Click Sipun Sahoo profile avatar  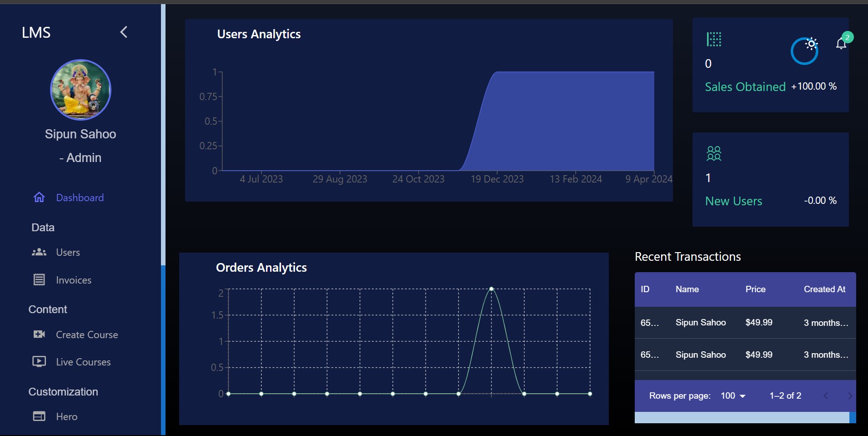coord(80,90)
